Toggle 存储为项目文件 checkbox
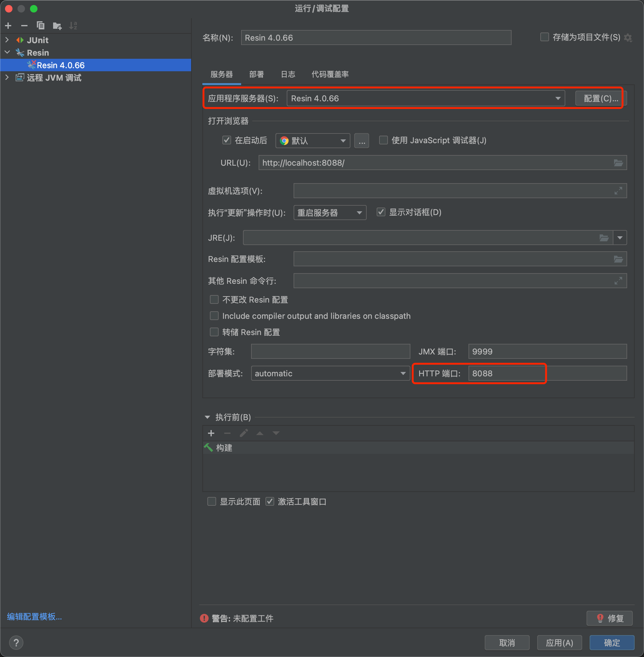Viewport: 644px width, 657px height. (544, 37)
